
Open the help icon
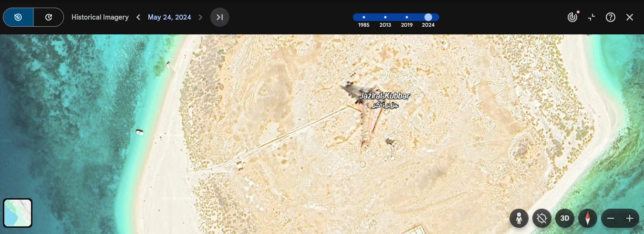point(611,17)
